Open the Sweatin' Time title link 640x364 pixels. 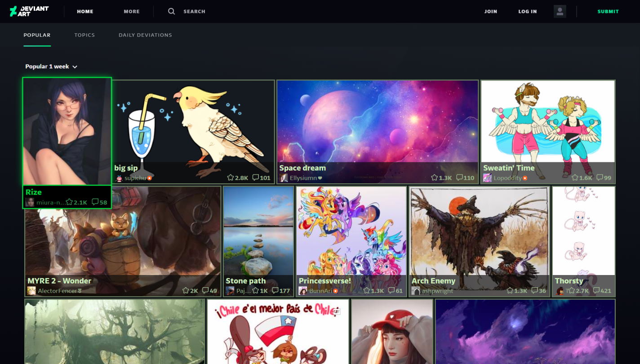(x=509, y=168)
